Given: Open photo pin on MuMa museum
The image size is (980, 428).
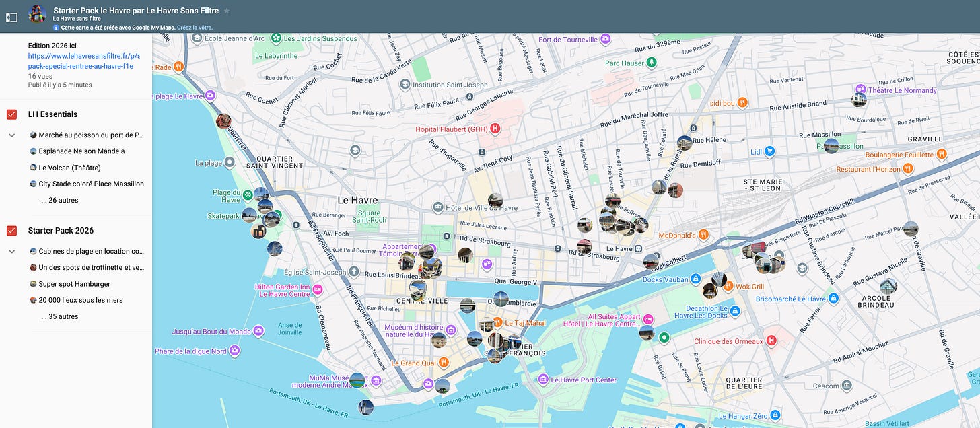Looking at the screenshot, I should [357, 381].
